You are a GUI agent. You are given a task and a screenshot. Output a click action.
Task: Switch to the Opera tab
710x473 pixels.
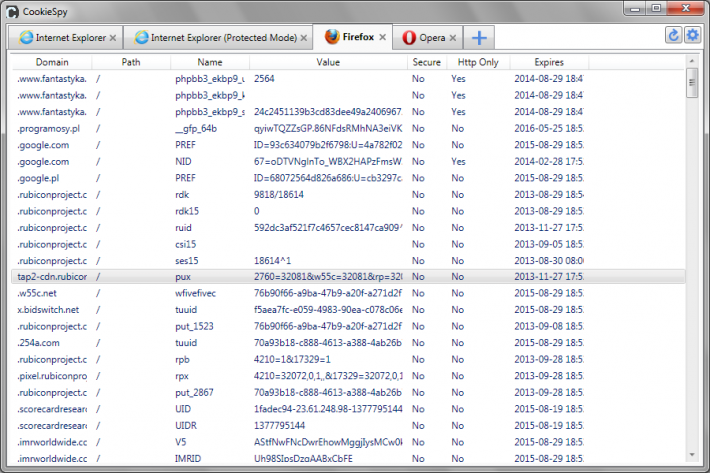(x=427, y=38)
